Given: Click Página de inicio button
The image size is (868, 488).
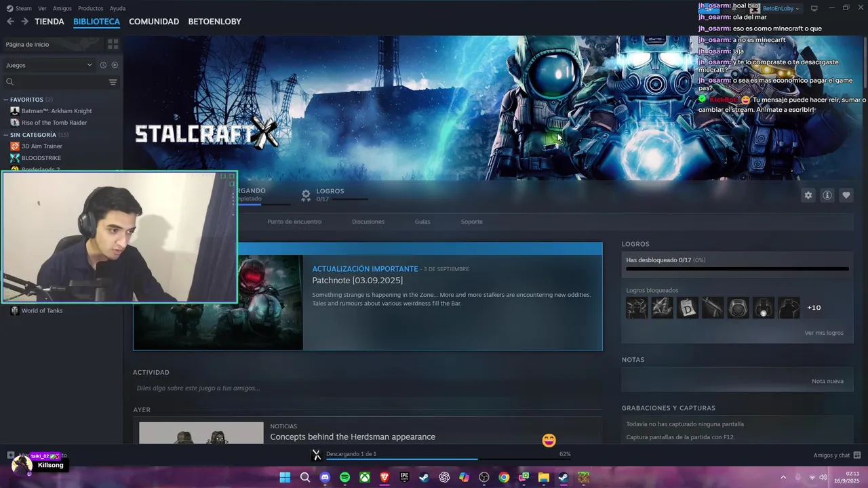Looking at the screenshot, I should tap(53, 44).
